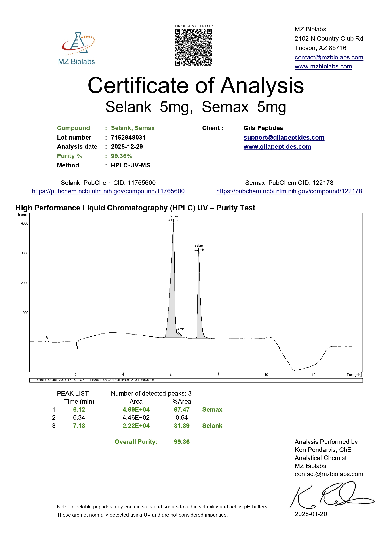Select the analyst name "Ken Pendarvis, ChE"
Image resolution: width=392 pixels, height=555 pixels.
point(323,450)
